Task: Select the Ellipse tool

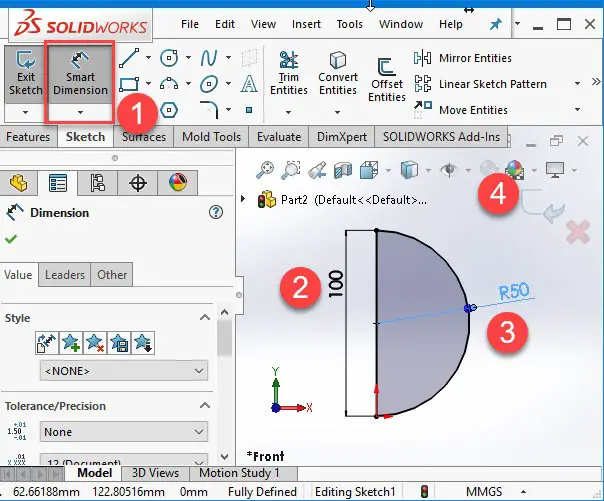Action: (x=209, y=84)
